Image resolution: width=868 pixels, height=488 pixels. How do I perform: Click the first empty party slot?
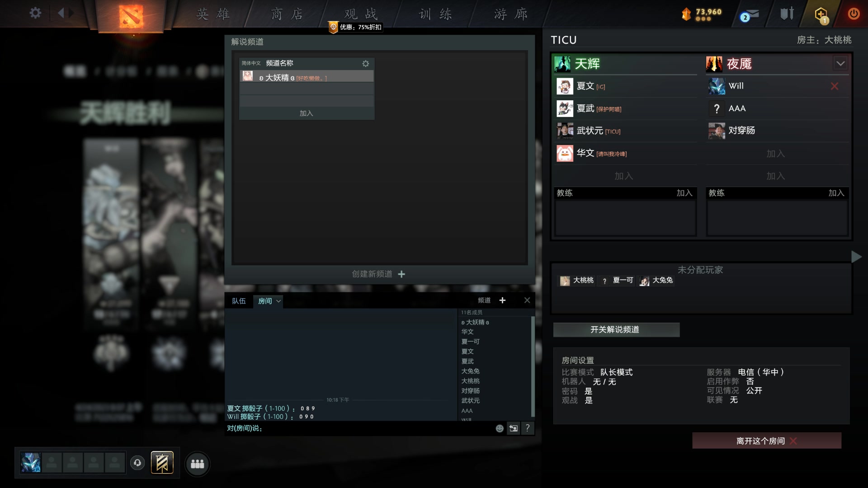(52, 463)
